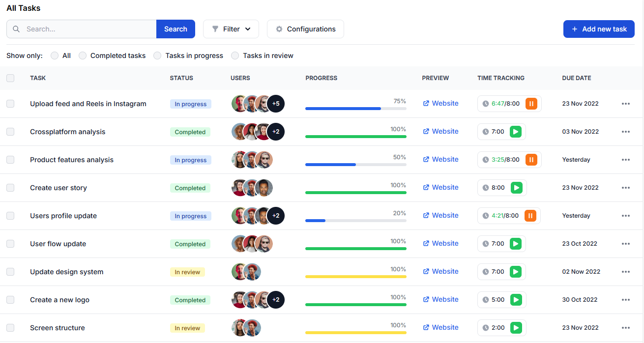
Task: Check the box for User flow update
Action: coord(10,244)
